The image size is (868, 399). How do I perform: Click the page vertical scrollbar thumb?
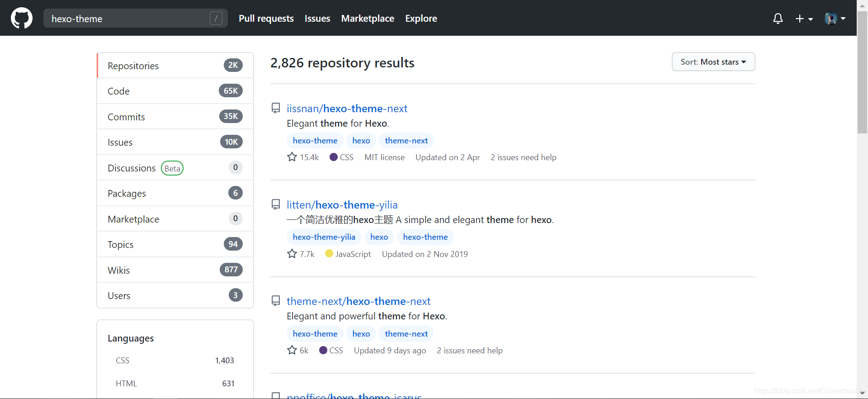[862, 72]
